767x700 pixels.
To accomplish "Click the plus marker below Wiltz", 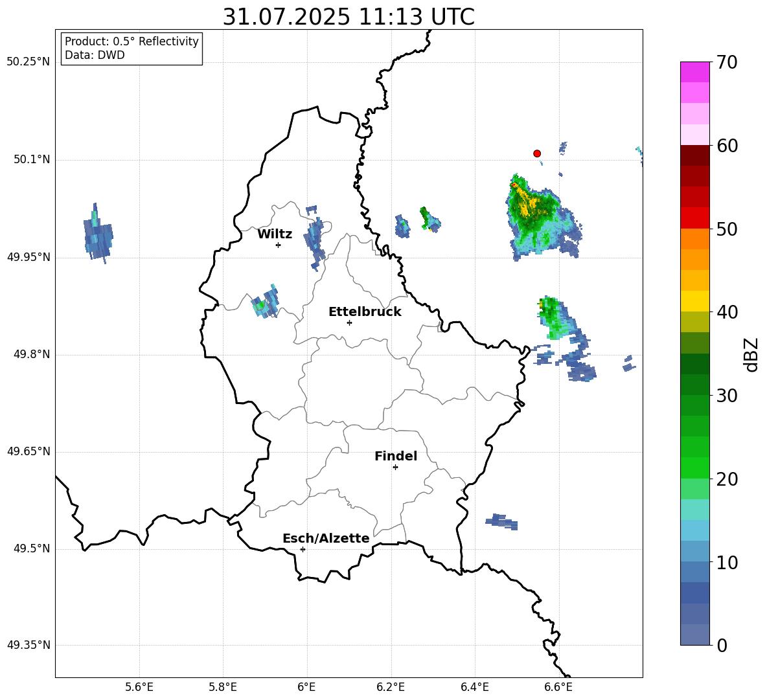I will 279,245.
